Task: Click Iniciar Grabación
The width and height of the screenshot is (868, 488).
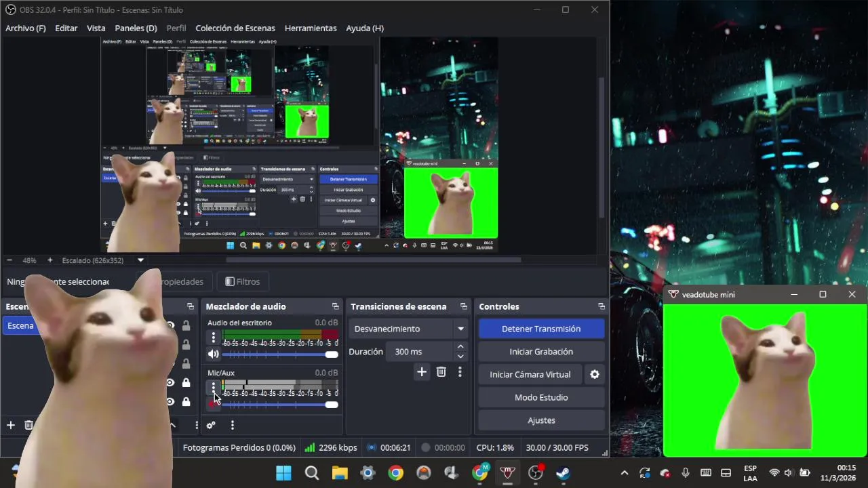Action: click(x=541, y=352)
